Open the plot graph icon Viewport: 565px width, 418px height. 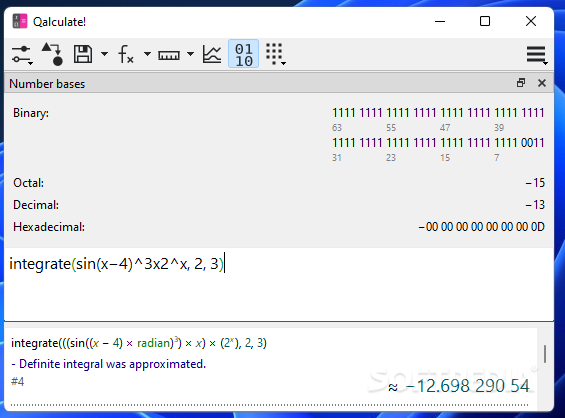click(212, 54)
